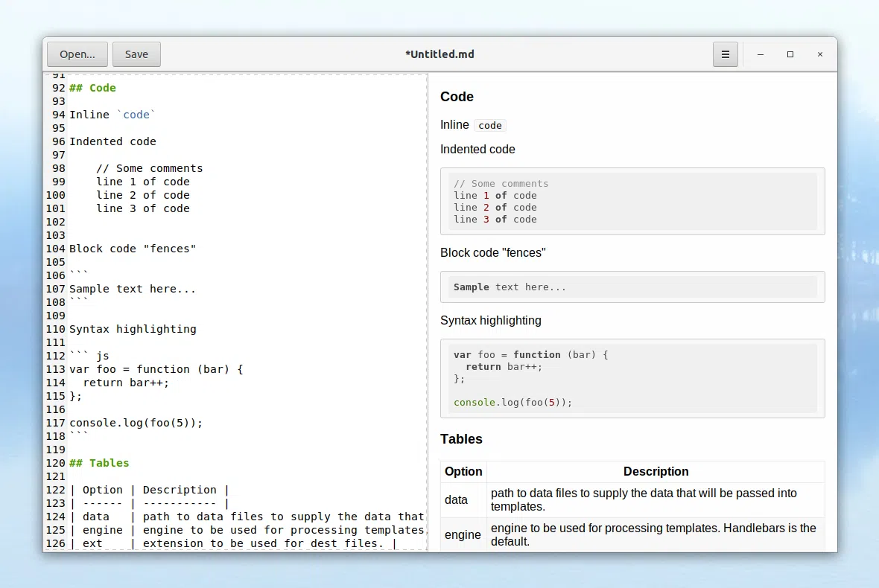Click '// Some comments' in preview code block

[501, 184]
